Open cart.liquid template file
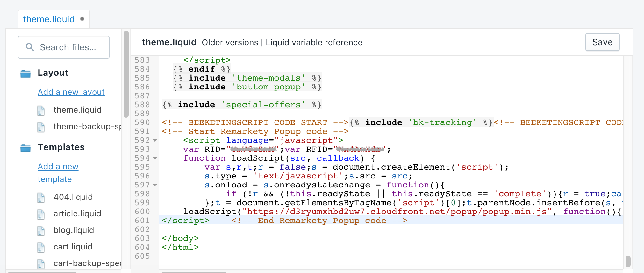 pyautogui.click(x=73, y=247)
